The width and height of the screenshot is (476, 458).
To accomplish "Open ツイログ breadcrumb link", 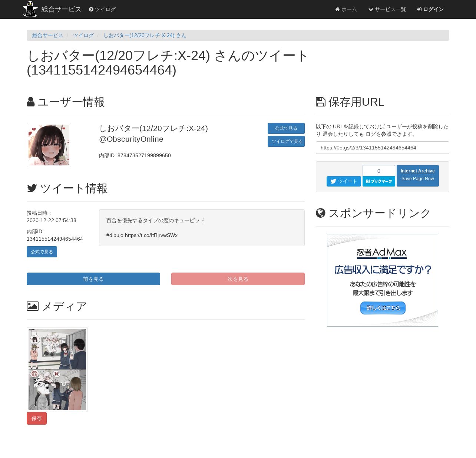I will (83, 35).
